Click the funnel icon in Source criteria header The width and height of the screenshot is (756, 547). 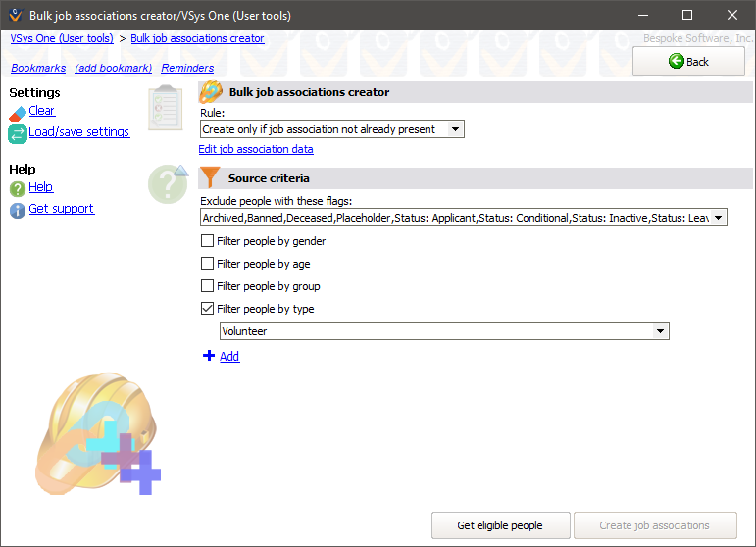(211, 178)
